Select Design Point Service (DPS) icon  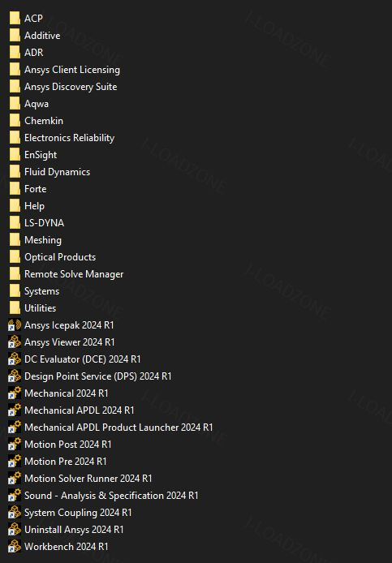pyautogui.click(x=15, y=376)
